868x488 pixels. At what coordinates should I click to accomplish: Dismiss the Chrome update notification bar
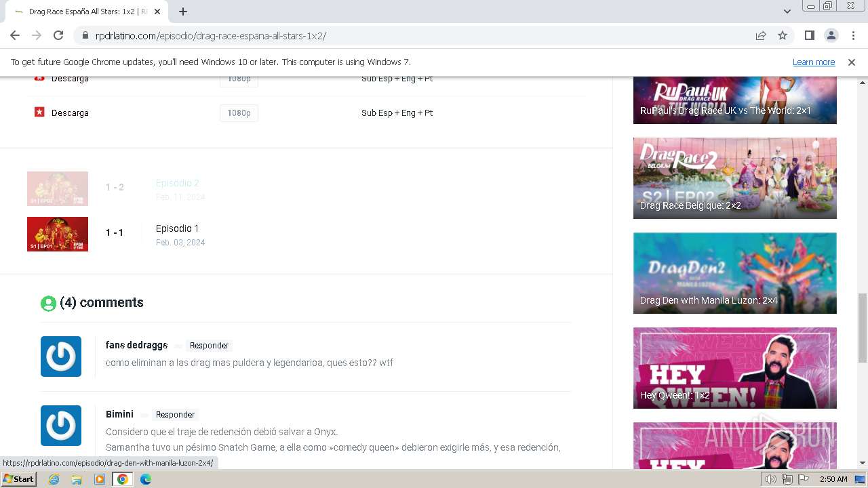(x=851, y=62)
